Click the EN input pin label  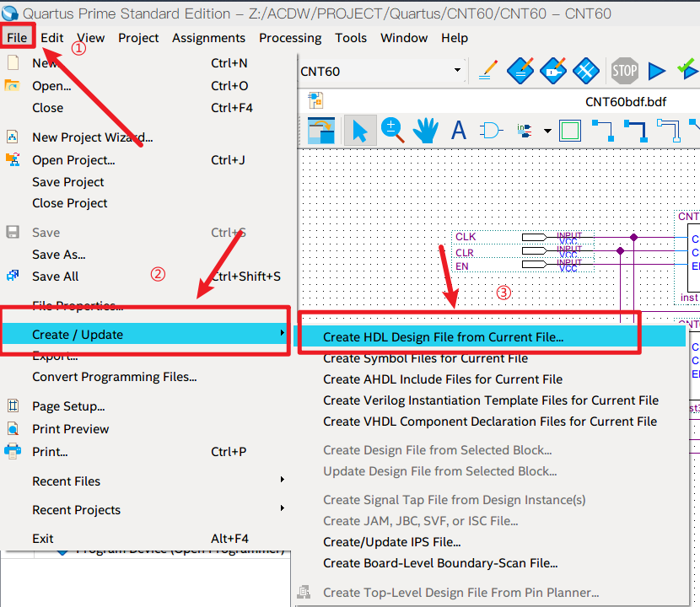tap(461, 266)
